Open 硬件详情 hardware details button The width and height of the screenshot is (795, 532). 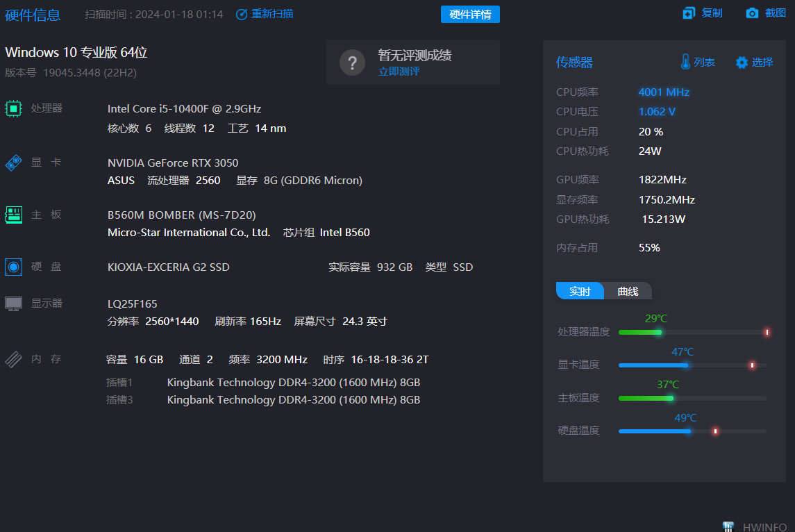[470, 14]
